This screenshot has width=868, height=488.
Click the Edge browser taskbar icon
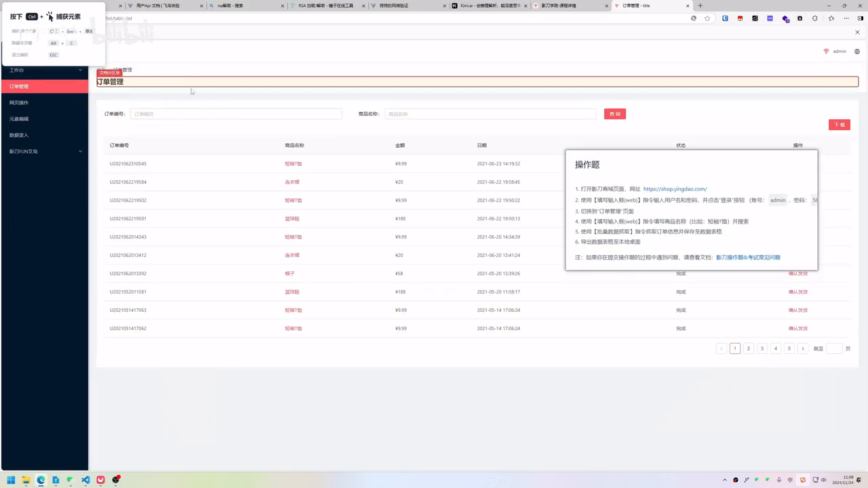pyautogui.click(x=41, y=480)
